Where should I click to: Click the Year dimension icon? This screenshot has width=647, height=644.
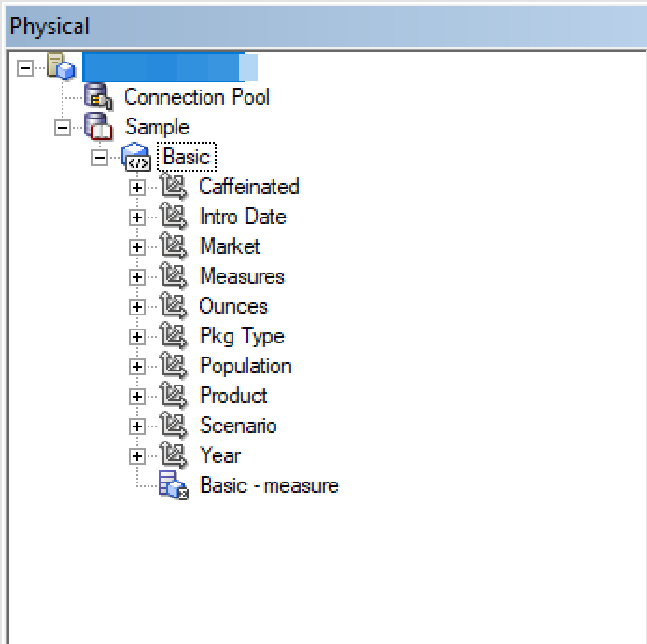tap(174, 455)
